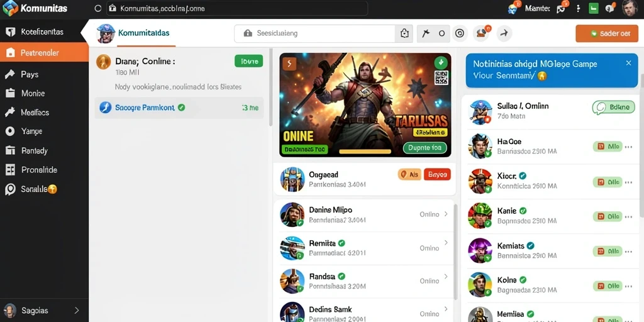Open the helmet notifications icon in toolbar
Screen dimensions: 644x322
pyautogui.click(x=482, y=33)
